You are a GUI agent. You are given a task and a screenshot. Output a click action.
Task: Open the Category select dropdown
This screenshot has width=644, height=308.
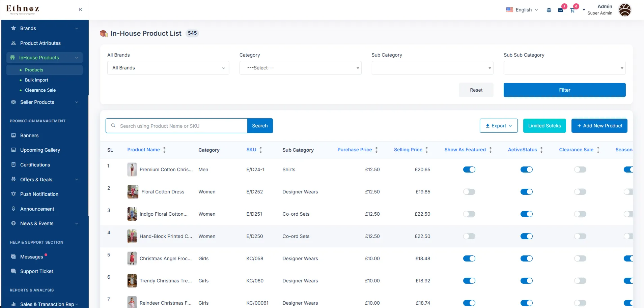pos(300,68)
